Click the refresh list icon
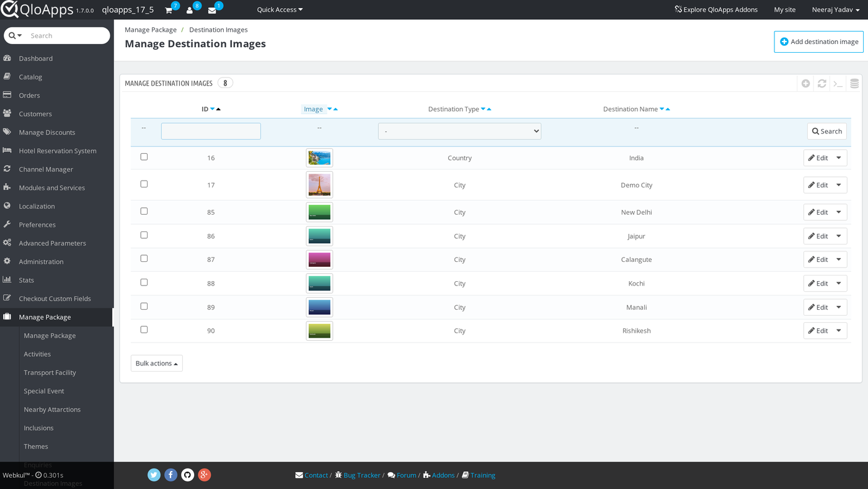 (821, 83)
